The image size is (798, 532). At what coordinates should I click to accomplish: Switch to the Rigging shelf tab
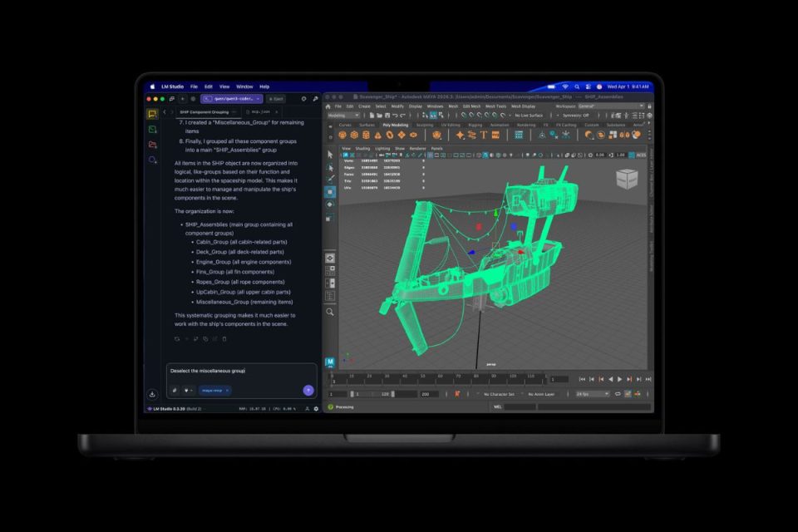pos(475,125)
